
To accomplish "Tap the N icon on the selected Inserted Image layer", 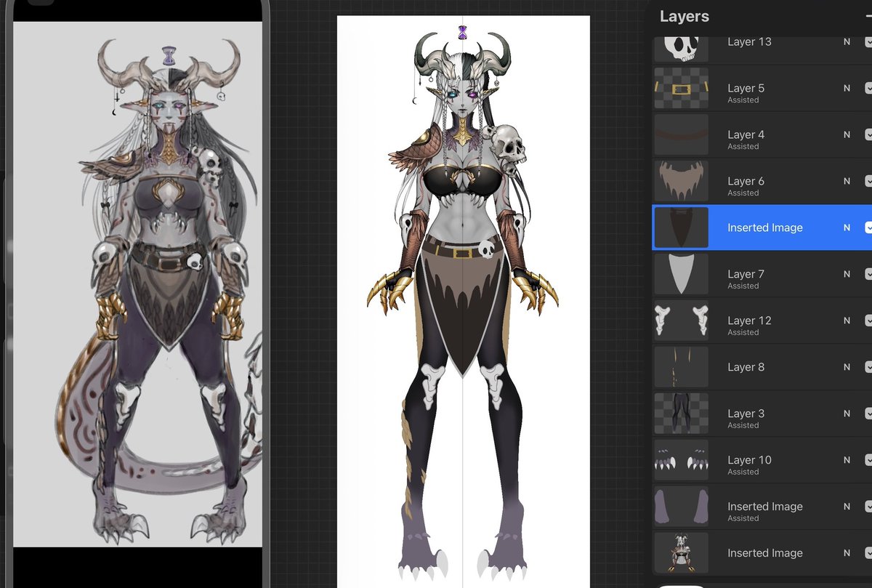I will tap(847, 227).
